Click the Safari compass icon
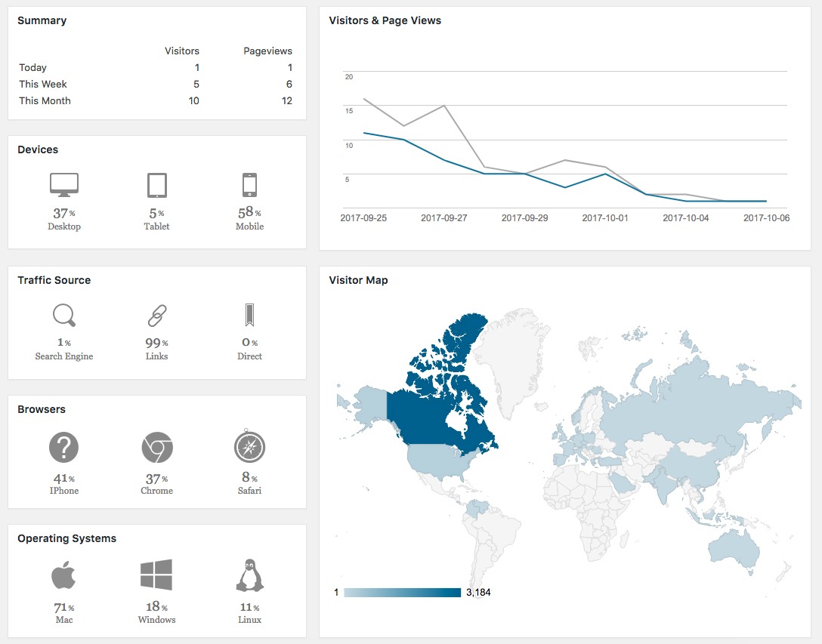 click(x=249, y=446)
